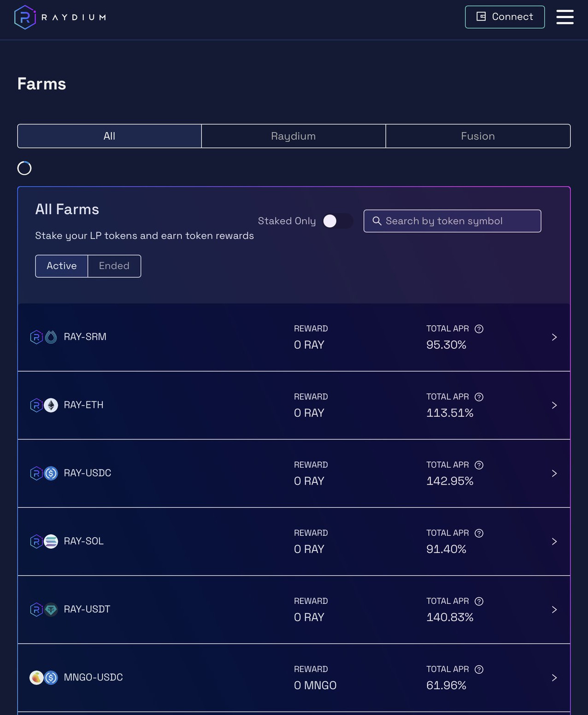Click the RAY-USDC pair name
The height and width of the screenshot is (715, 588).
(87, 473)
